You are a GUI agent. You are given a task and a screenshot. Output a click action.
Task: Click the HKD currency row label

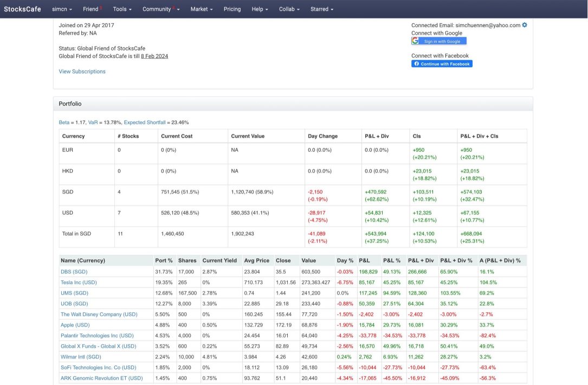[68, 171]
